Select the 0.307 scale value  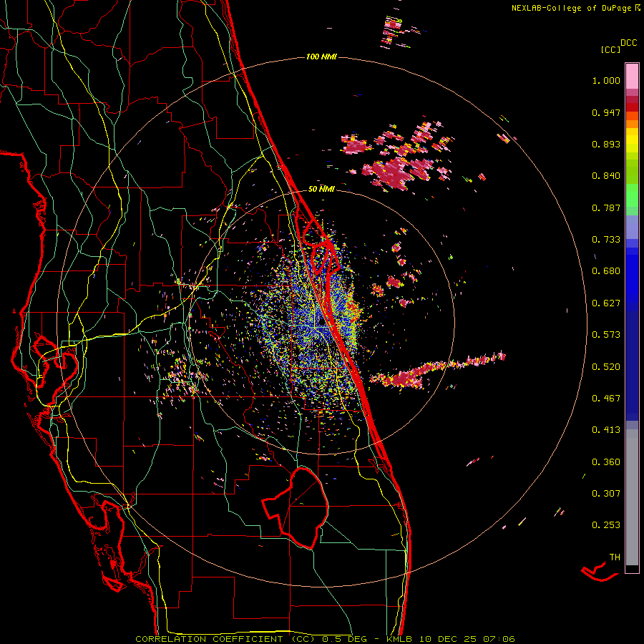point(606,494)
